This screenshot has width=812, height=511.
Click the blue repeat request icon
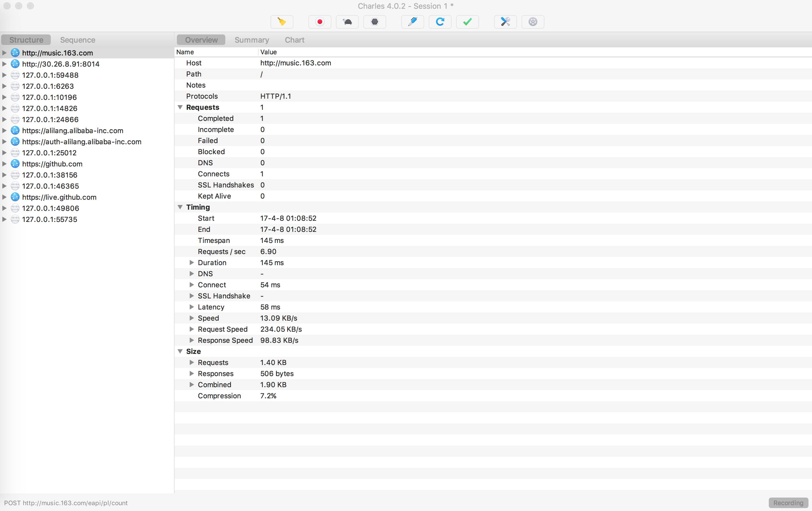[440, 22]
